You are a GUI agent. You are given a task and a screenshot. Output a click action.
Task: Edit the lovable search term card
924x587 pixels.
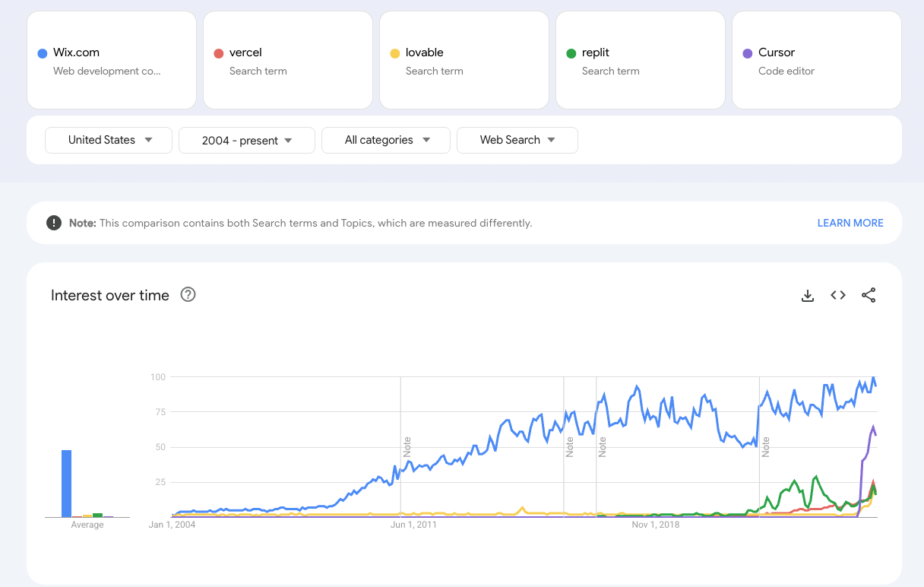point(464,60)
